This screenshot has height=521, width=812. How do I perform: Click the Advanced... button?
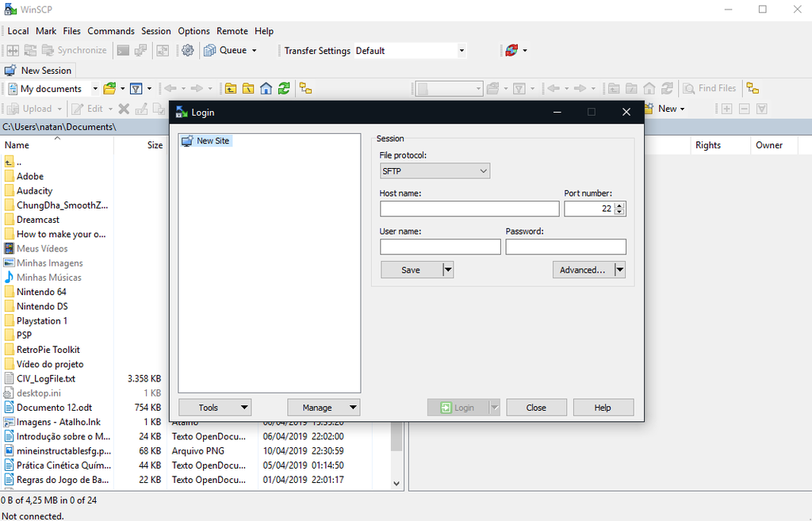[584, 270]
